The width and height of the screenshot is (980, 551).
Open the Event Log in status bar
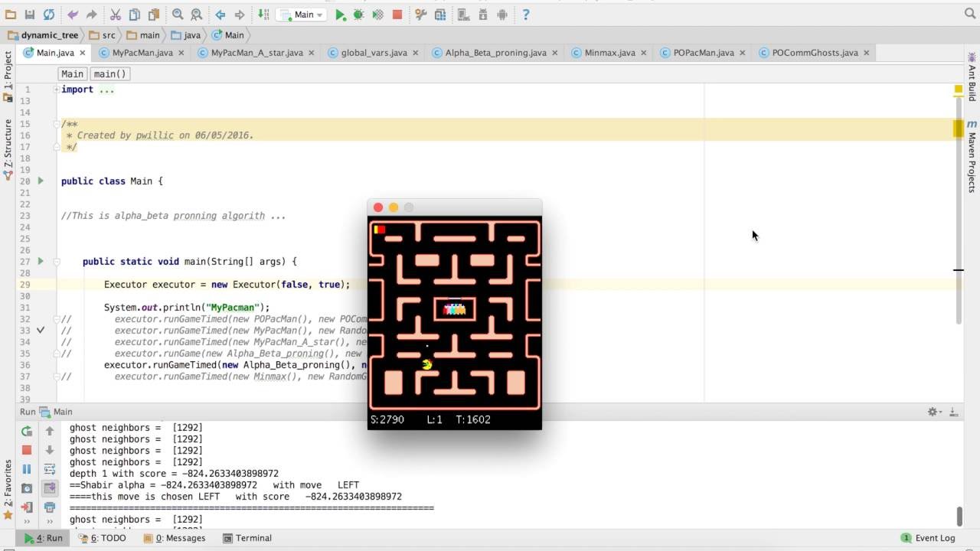point(928,538)
